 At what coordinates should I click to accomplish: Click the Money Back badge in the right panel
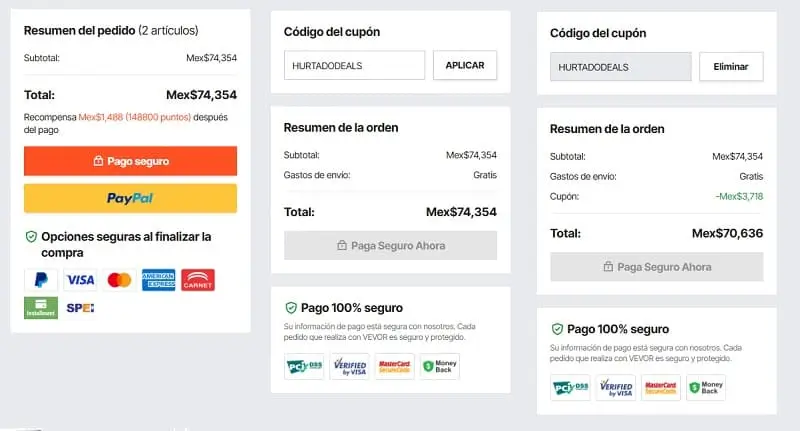tap(706, 388)
